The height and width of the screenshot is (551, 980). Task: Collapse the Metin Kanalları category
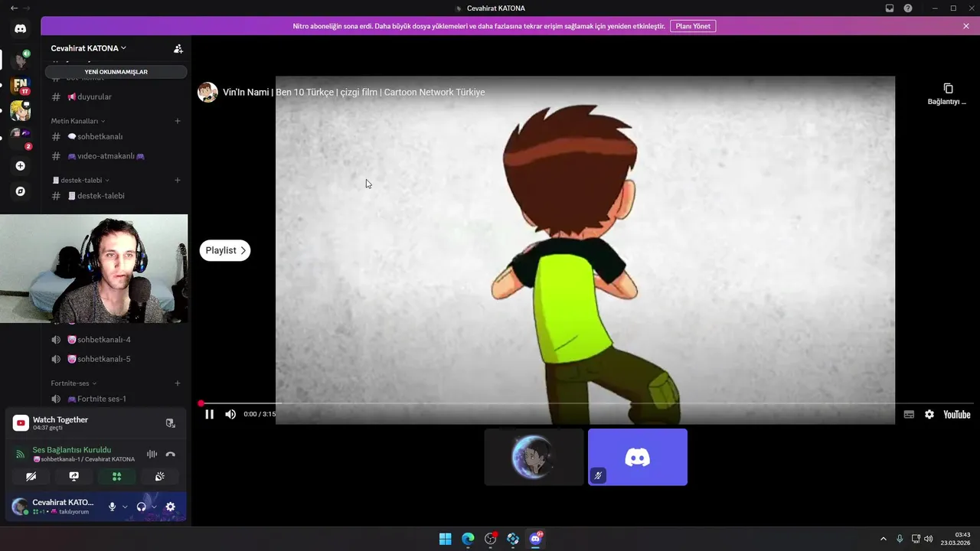coord(78,121)
